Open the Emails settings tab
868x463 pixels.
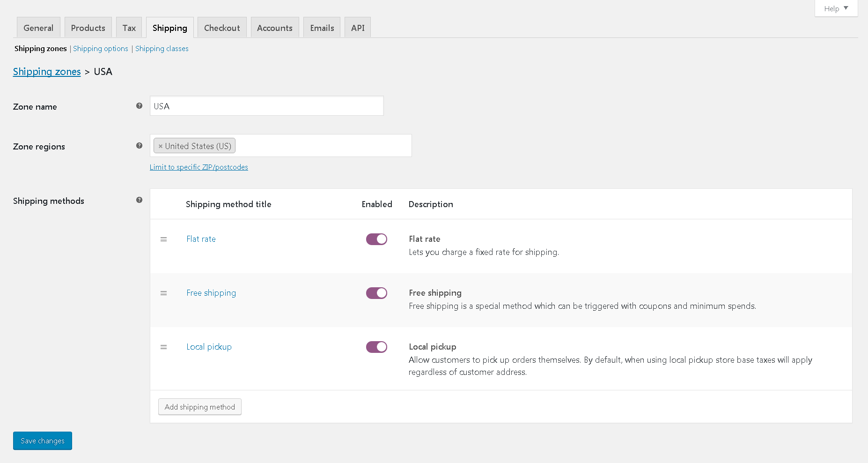click(x=321, y=27)
